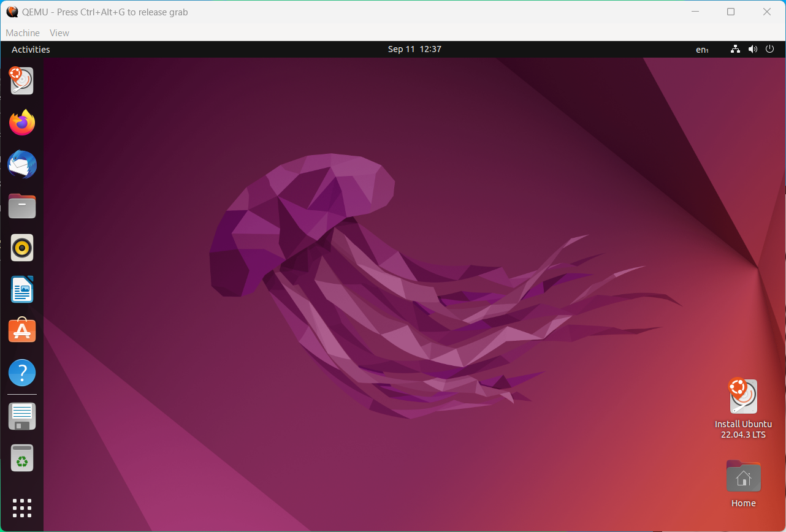Click the volume speaker icon
Viewport: 786px width, 532px height.
pos(753,49)
